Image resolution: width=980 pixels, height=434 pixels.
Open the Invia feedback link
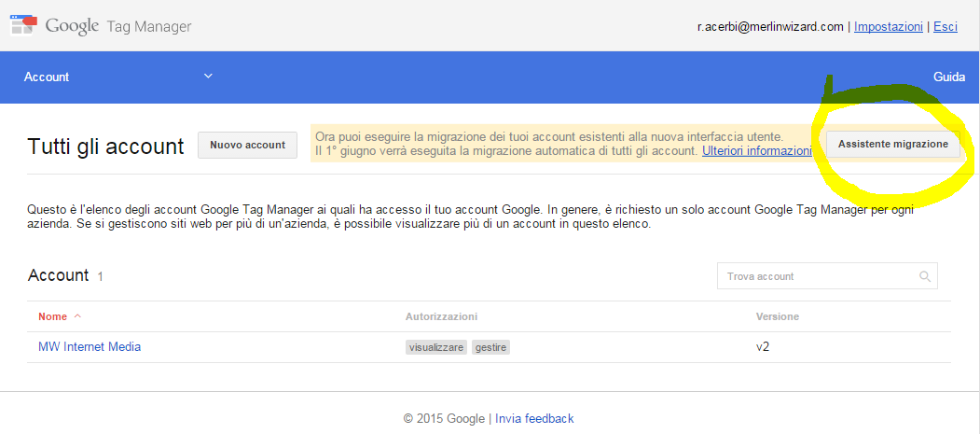[x=534, y=418]
